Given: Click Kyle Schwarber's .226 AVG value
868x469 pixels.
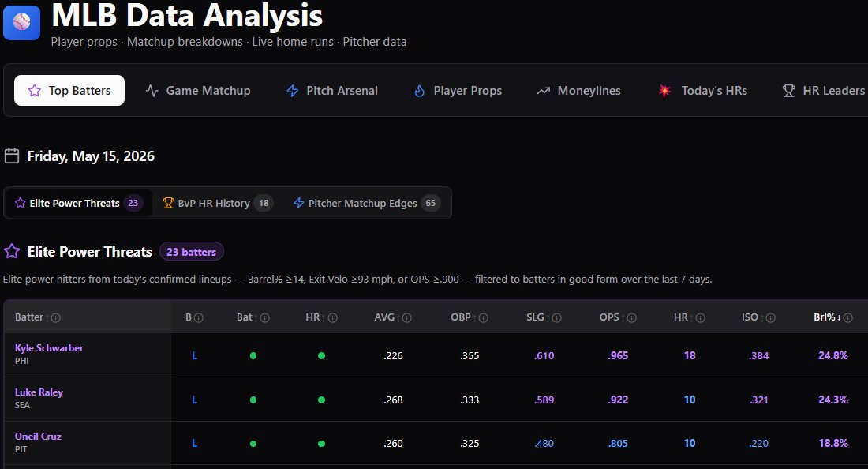Looking at the screenshot, I should pyautogui.click(x=393, y=355).
